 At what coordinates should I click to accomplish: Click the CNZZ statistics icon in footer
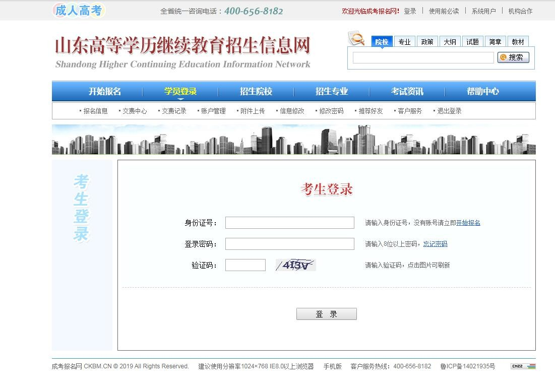(x=523, y=366)
